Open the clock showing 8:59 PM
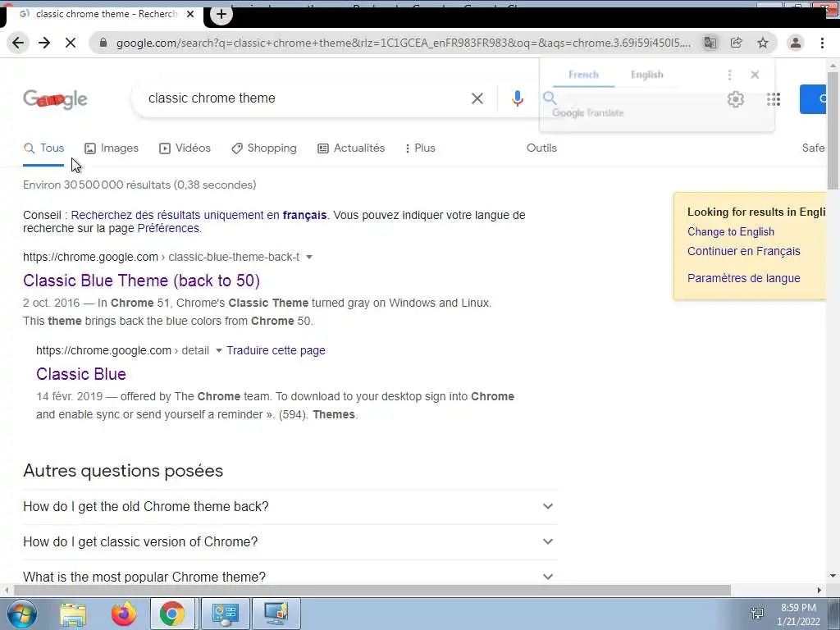This screenshot has height=630, width=840. tap(798, 614)
